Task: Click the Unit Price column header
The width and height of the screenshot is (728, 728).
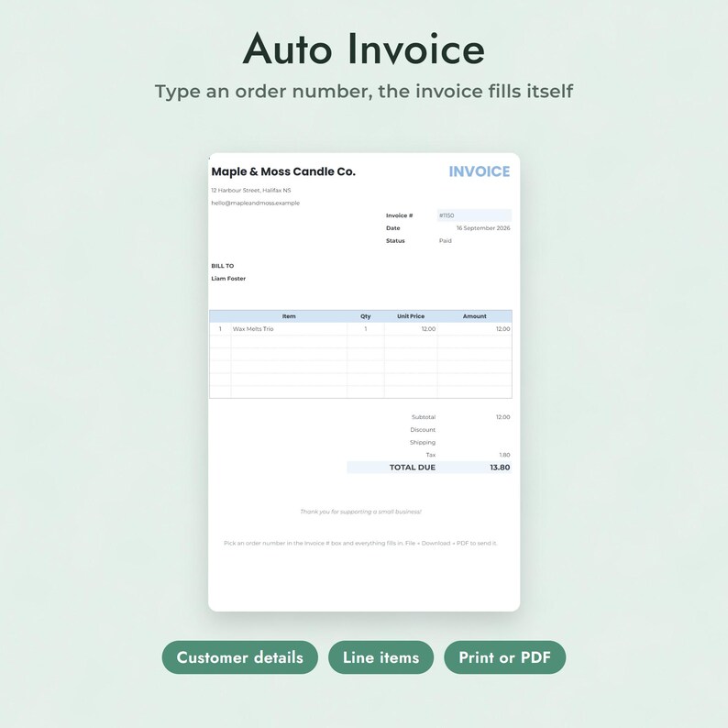Action: pyautogui.click(x=411, y=316)
